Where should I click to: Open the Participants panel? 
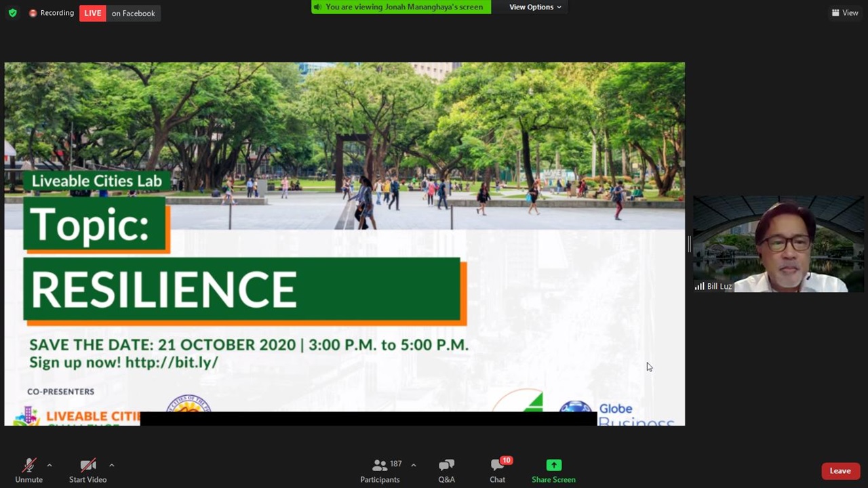tap(380, 470)
